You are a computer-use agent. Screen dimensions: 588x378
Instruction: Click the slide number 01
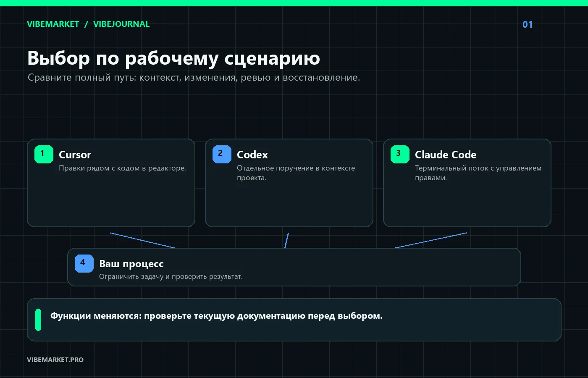tap(528, 24)
